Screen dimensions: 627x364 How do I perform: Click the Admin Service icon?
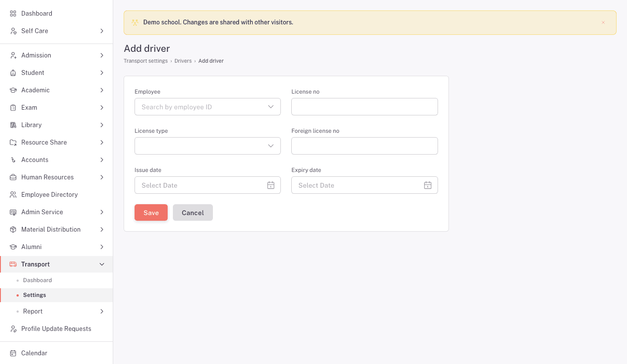pyautogui.click(x=13, y=212)
